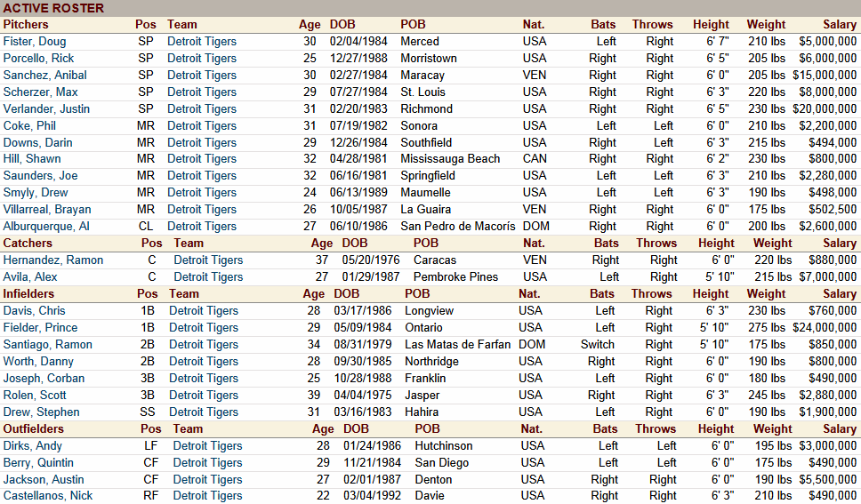Sort pitchers by the Salary column header
This screenshot has height=504, width=861.
pyautogui.click(x=840, y=24)
